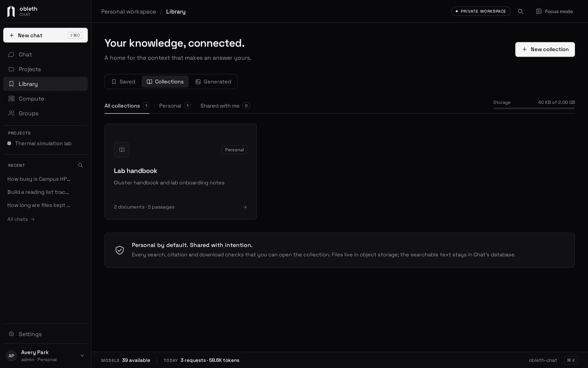Click the Chat bubble icon in sidebar
This screenshot has height=368, width=588.
[11, 55]
